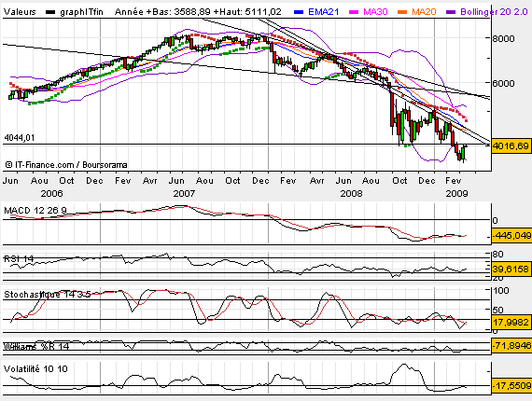This screenshot has width=532, height=401.
Task: Select the EMA21 legend label
Action: [x=323, y=12]
